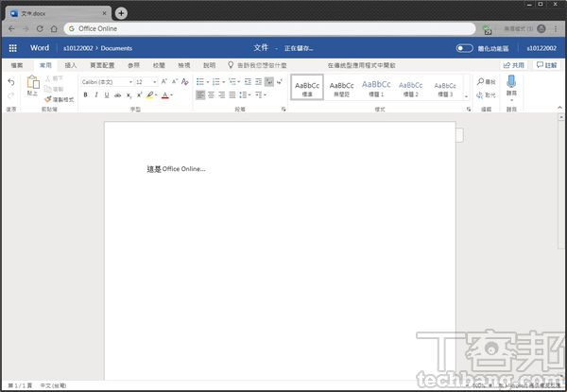
Task: Apply the red font color
Action: pyautogui.click(x=164, y=95)
